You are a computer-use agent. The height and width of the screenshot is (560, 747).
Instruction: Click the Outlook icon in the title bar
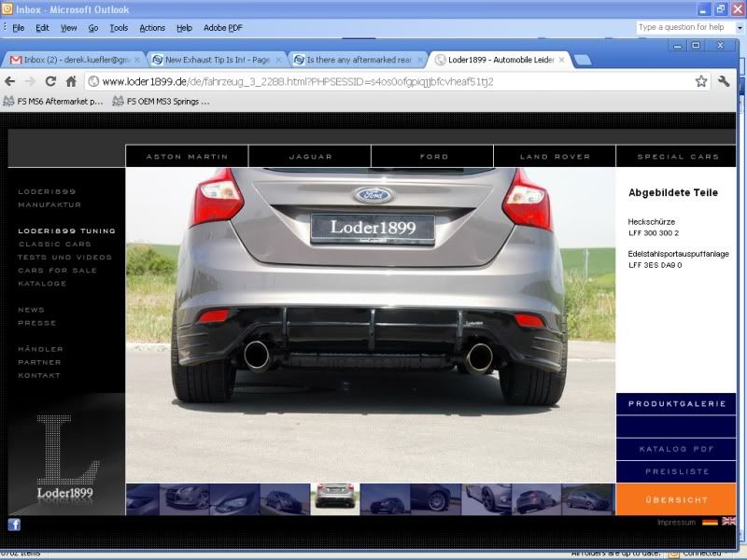pos(7,8)
